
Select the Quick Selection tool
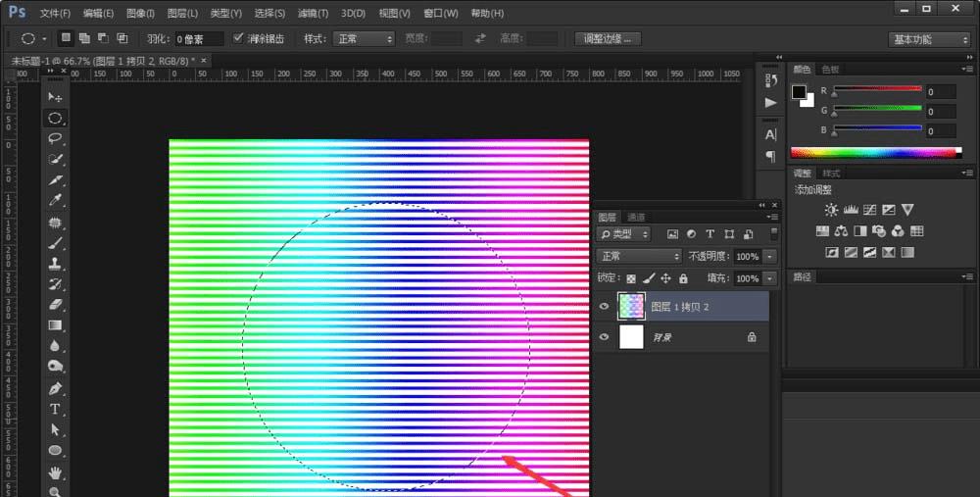pyautogui.click(x=55, y=159)
